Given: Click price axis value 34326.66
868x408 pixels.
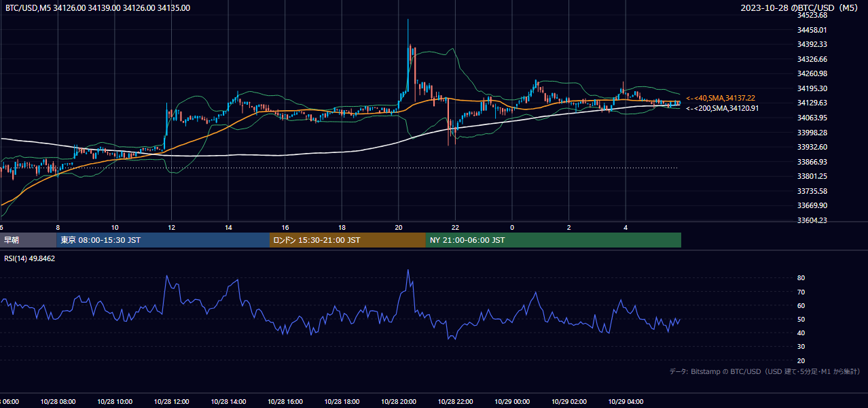Looking at the screenshot, I should tap(812, 59).
